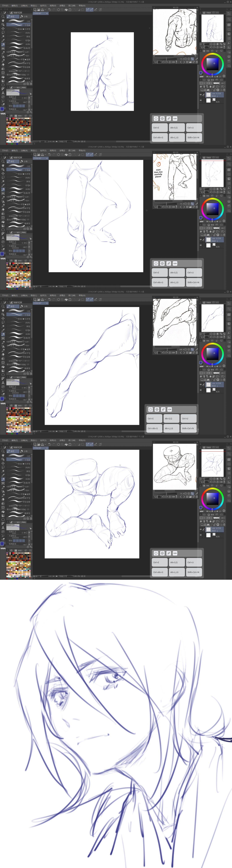Open 正常 blend mode dropdown in two-legs window

click(209, 228)
